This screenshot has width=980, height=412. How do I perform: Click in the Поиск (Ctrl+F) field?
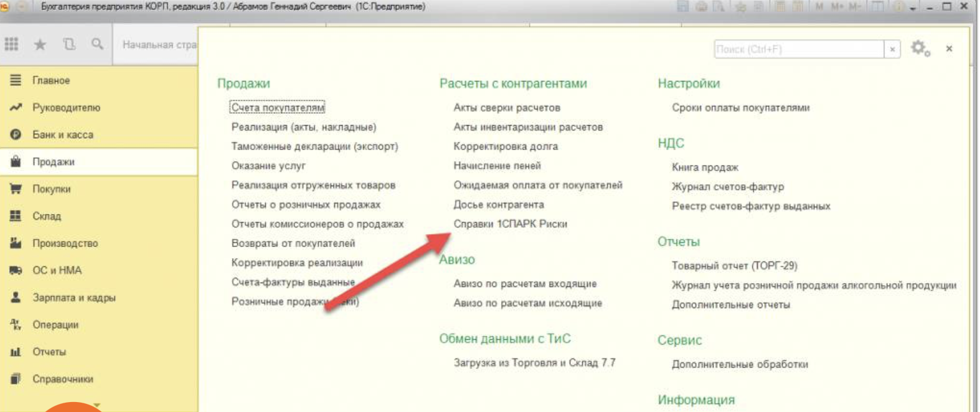click(x=798, y=49)
